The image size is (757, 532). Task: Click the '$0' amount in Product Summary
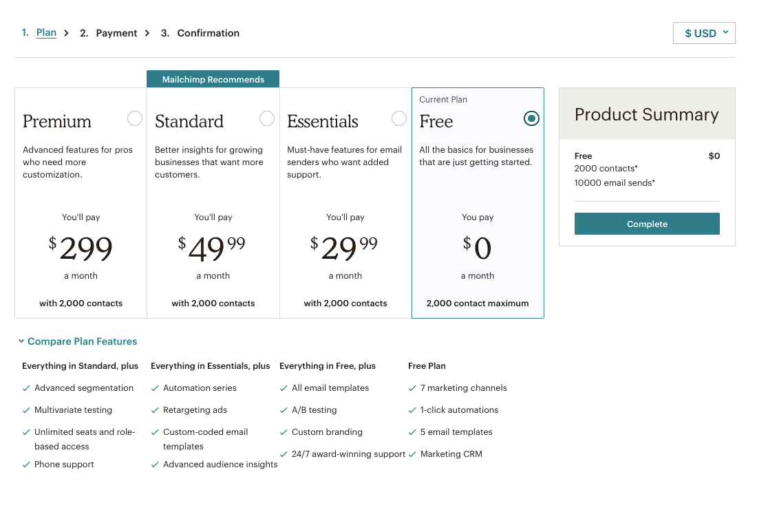tap(714, 156)
